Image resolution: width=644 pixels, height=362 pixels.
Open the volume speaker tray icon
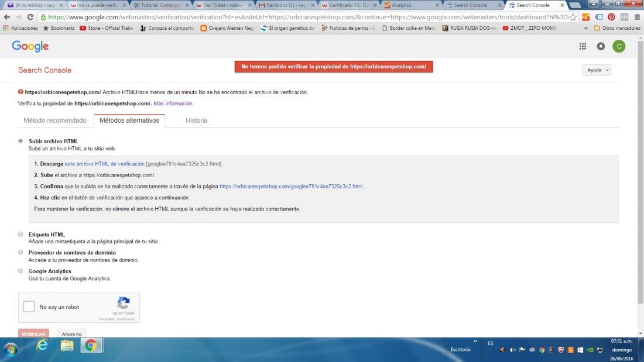(x=512, y=350)
